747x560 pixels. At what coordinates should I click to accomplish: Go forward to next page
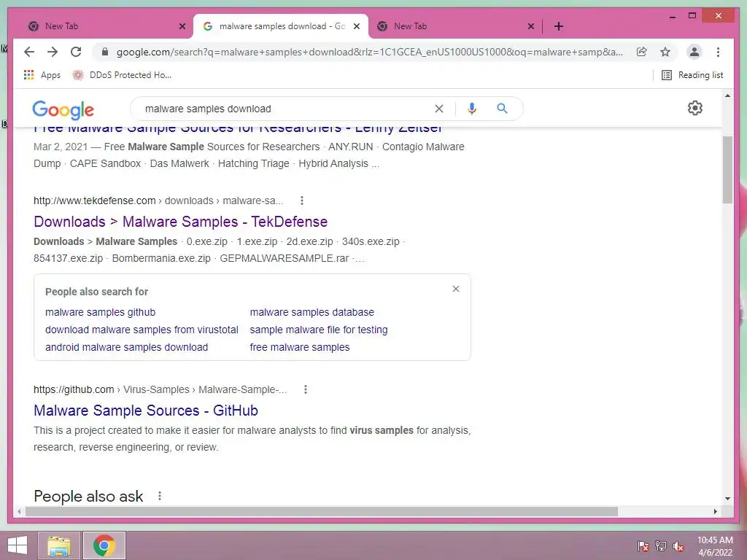53,52
